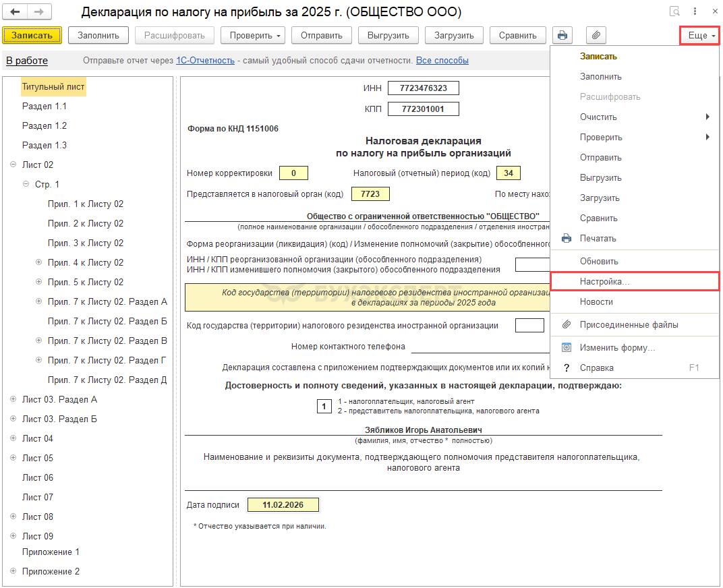Select Настройка... in the Еще menu

click(604, 281)
